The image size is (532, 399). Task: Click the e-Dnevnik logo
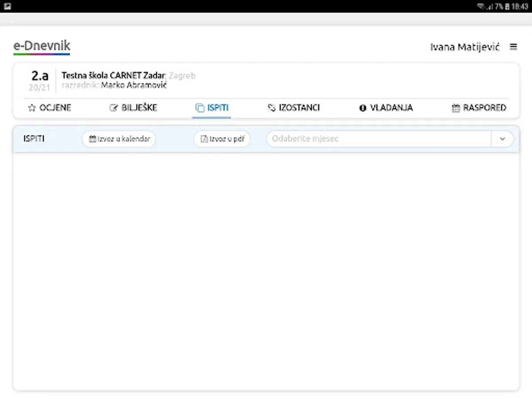(x=42, y=47)
